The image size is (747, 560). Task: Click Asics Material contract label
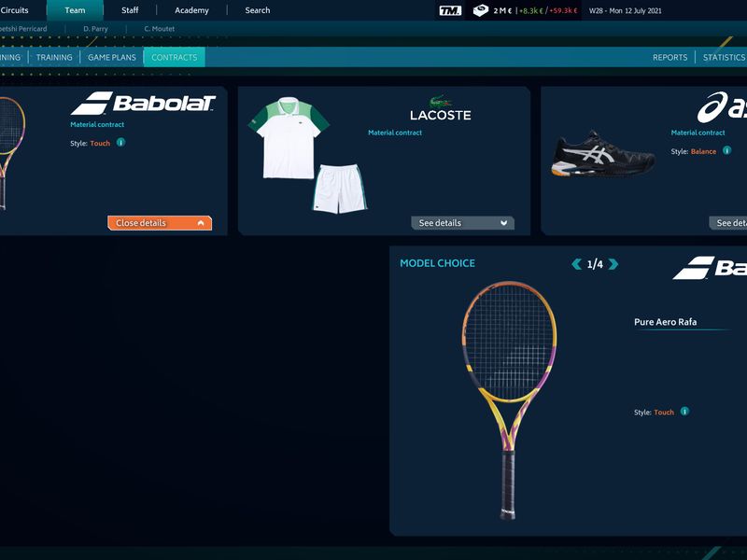[698, 133]
